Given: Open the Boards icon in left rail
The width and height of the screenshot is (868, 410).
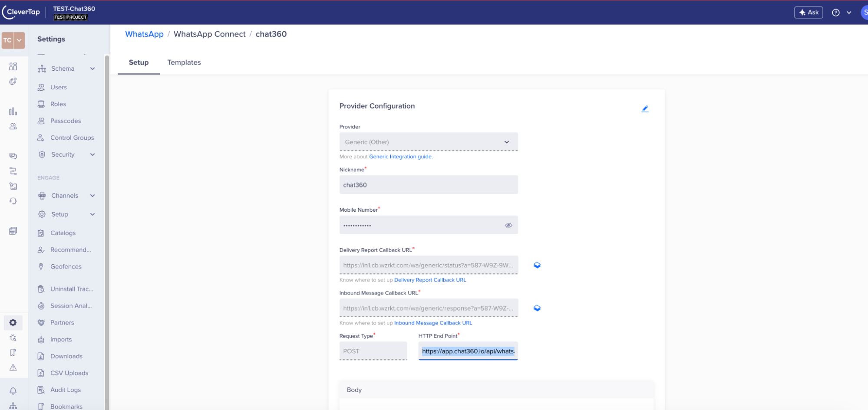Looking at the screenshot, I should tap(13, 66).
